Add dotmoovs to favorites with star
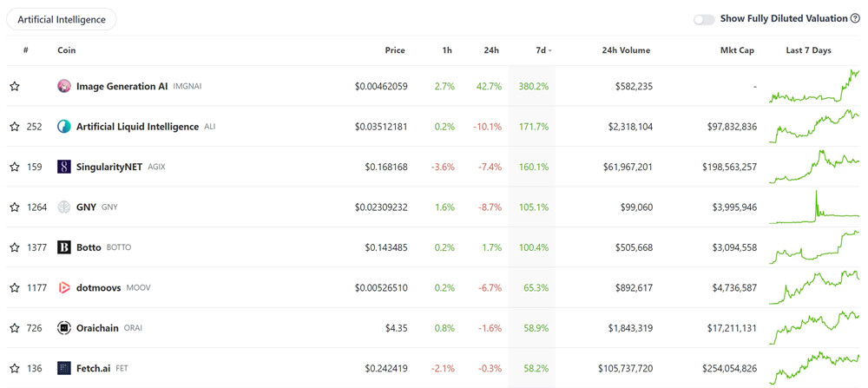This screenshot has width=868, height=388. [x=15, y=288]
